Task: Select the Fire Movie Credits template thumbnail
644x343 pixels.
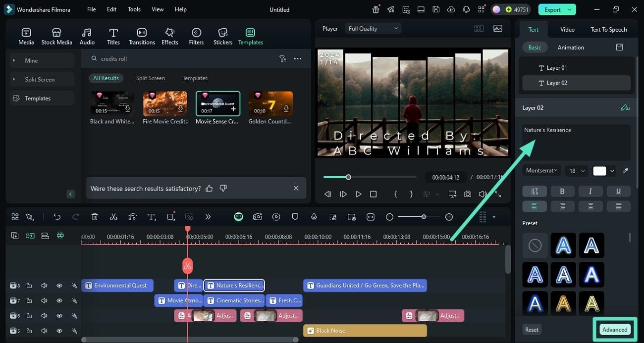Action: click(165, 104)
